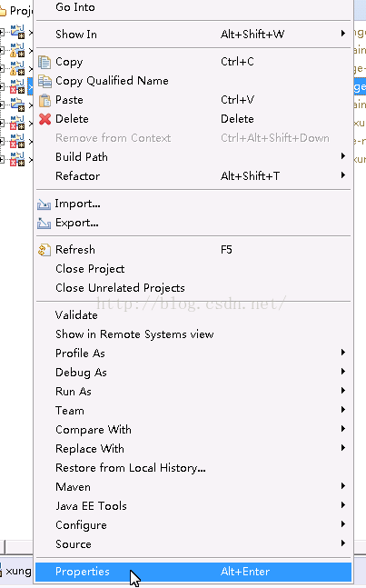366x588 pixels.
Task: Click the Paste clipboard icon
Action: point(45,100)
